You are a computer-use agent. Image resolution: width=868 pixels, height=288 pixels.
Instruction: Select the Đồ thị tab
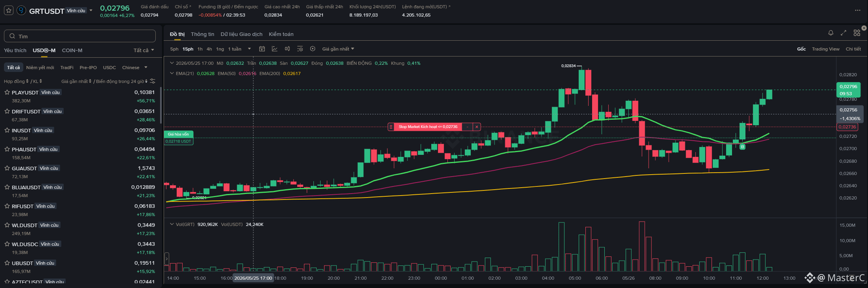coord(177,34)
